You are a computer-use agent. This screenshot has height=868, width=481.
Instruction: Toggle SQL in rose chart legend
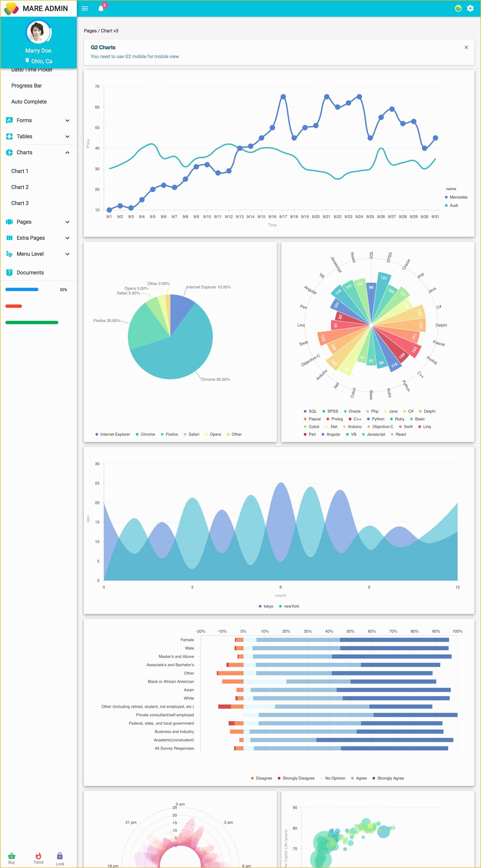[x=310, y=411]
